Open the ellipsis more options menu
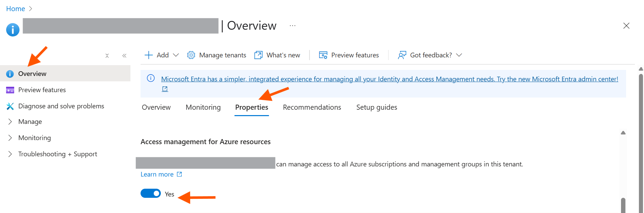This screenshot has height=213, width=644. click(293, 26)
